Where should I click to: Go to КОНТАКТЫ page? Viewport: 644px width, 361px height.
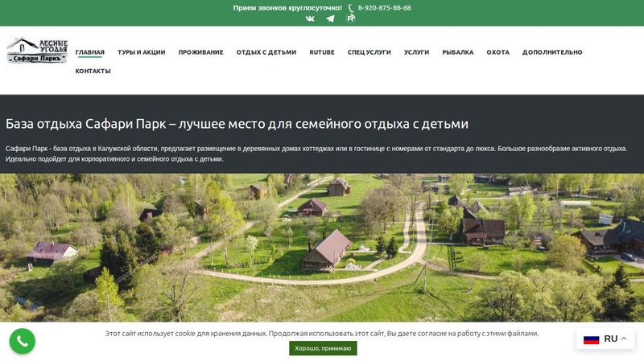click(93, 71)
